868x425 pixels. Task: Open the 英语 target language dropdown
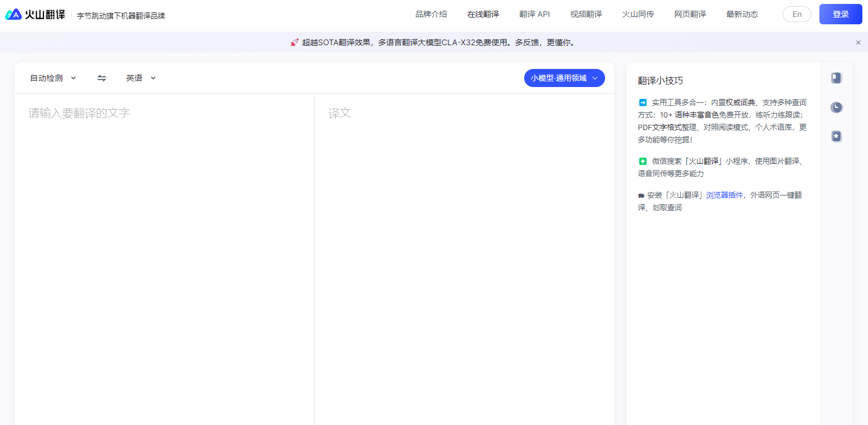pyautogui.click(x=141, y=78)
